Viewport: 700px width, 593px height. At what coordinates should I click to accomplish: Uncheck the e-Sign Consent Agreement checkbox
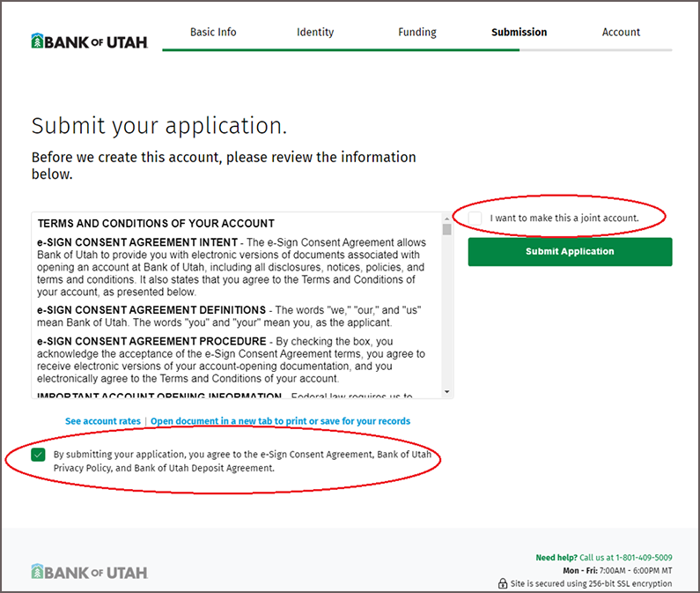point(39,455)
